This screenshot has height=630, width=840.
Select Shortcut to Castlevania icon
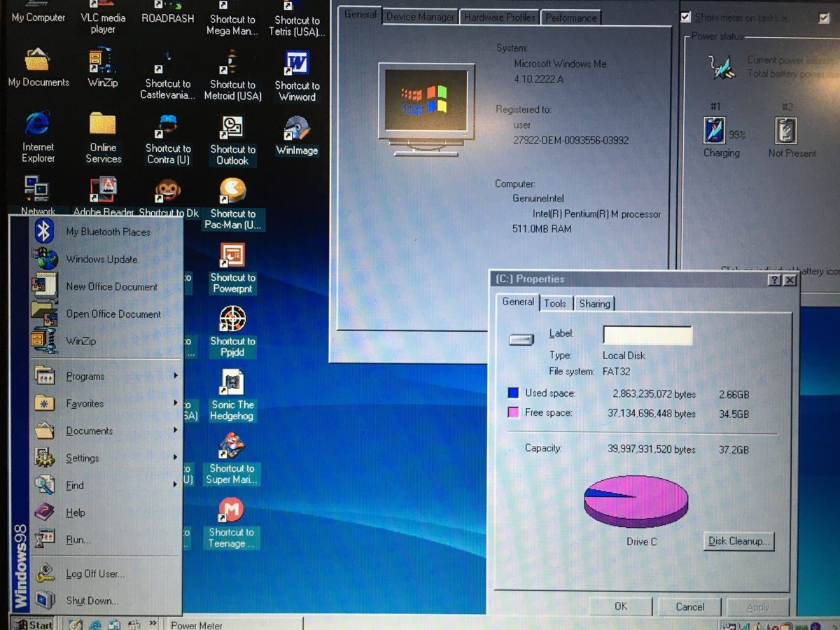(x=168, y=75)
